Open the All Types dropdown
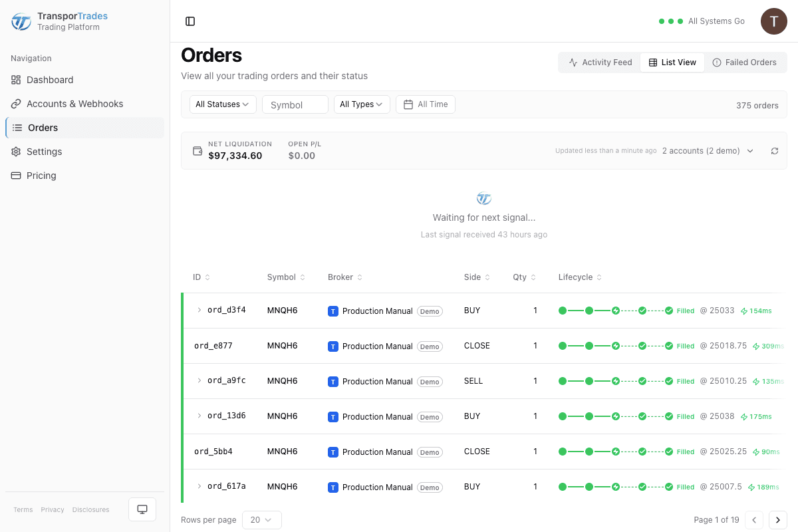This screenshot has width=798, height=532. (362, 104)
